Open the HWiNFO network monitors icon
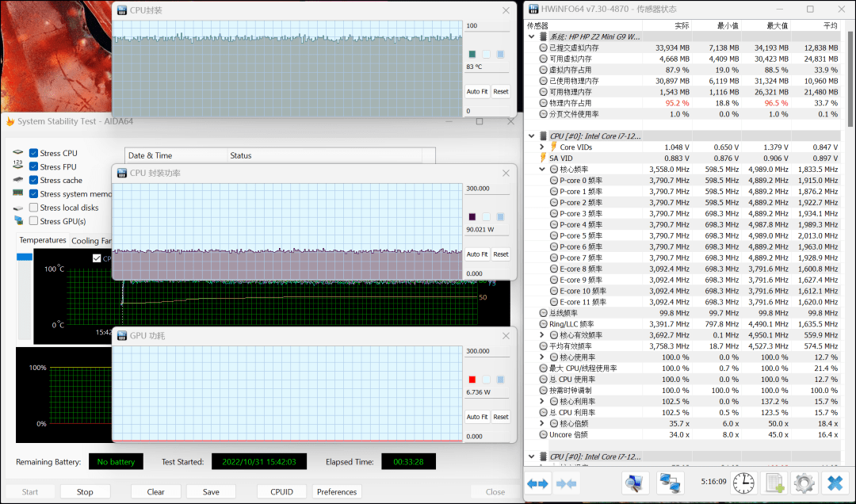The image size is (856, 504). [671, 483]
